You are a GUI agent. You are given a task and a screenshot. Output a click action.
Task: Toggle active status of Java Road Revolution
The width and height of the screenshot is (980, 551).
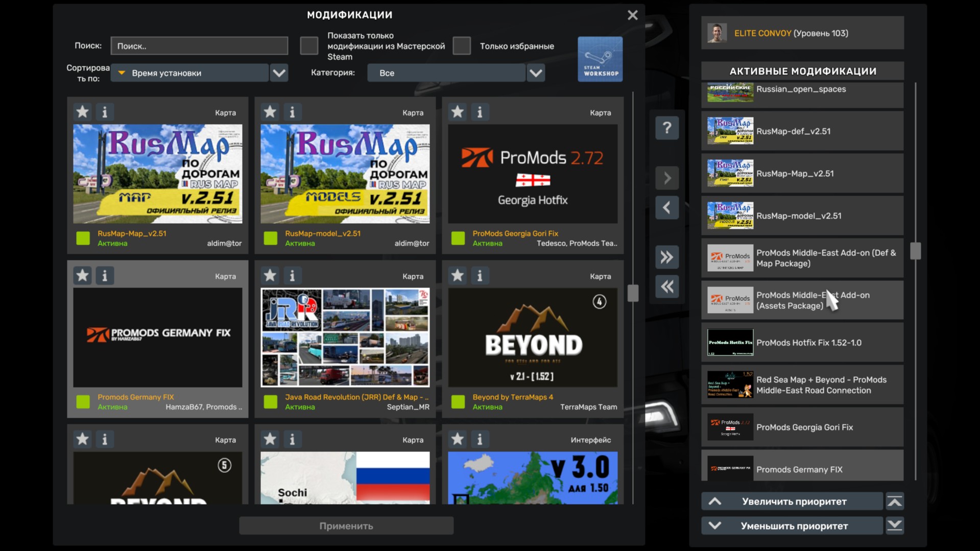pyautogui.click(x=270, y=402)
